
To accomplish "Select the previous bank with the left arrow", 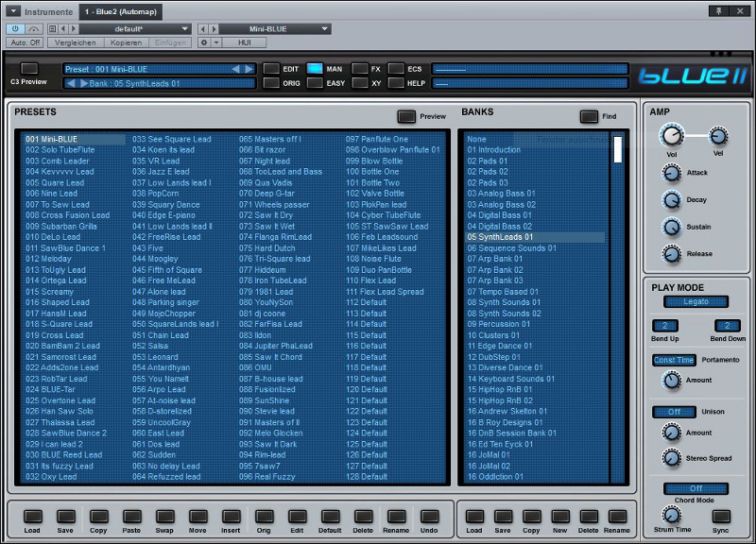I will pos(71,83).
